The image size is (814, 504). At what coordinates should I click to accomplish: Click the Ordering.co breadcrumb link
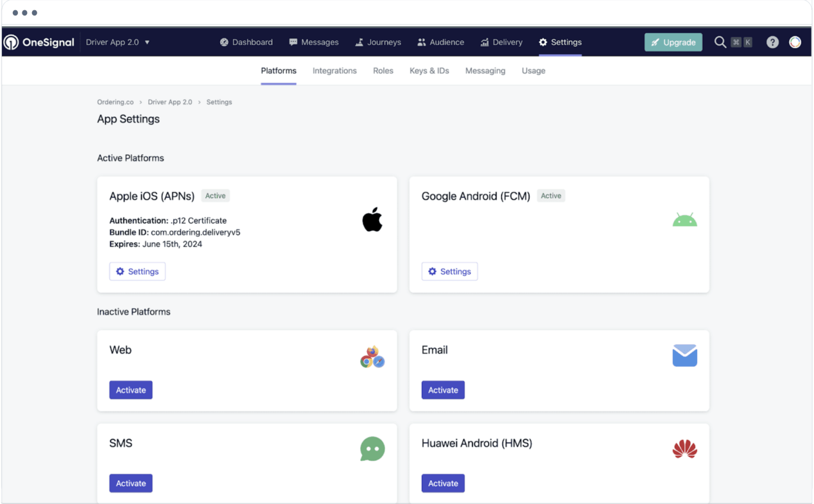click(x=116, y=102)
